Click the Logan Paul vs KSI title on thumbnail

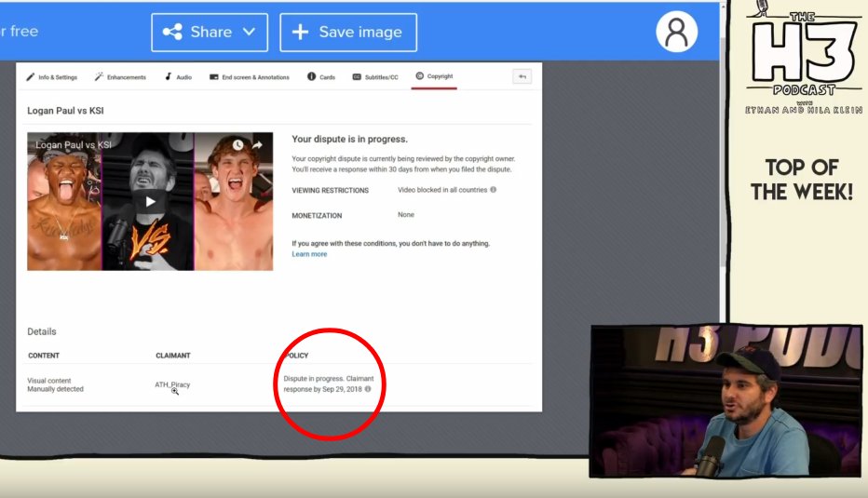point(73,145)
